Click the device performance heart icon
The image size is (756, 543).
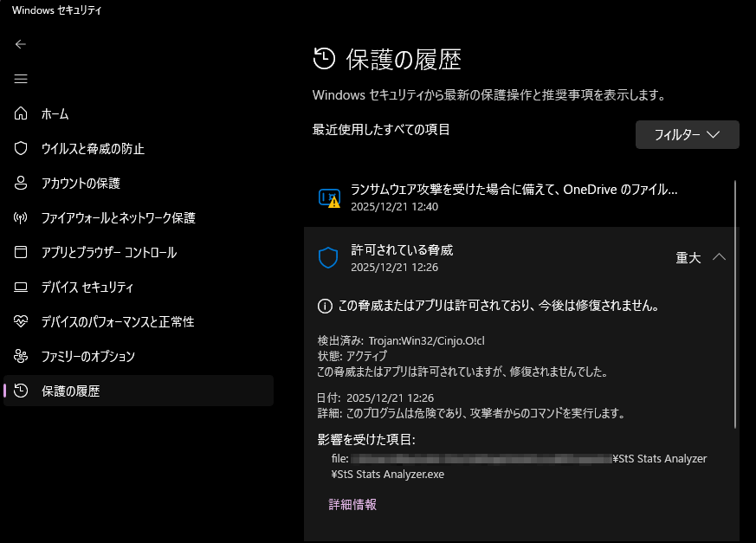click(x=21, y=321)
